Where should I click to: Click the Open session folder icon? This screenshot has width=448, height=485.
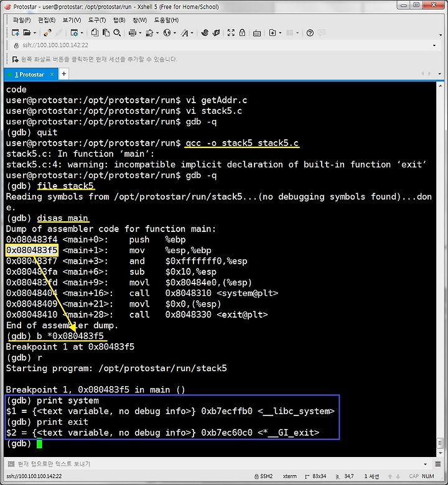tap(27, 32)
